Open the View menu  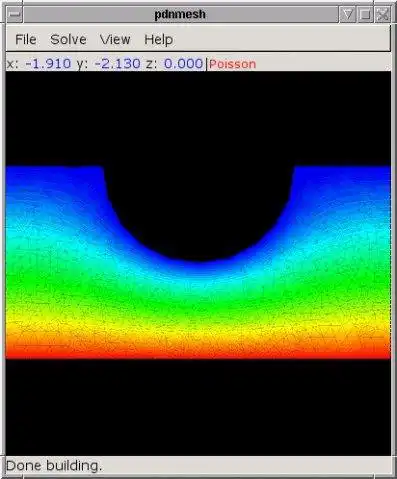(x=115, y=40)
